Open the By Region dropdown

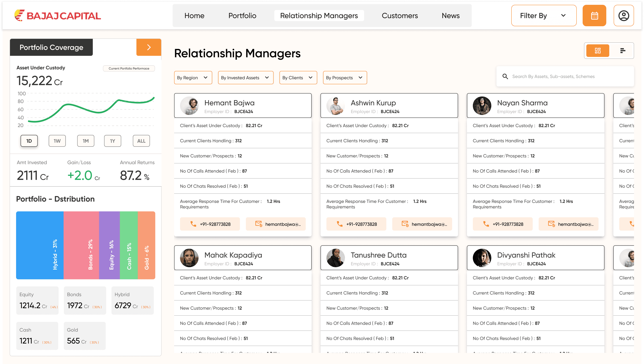click(193, 78)
